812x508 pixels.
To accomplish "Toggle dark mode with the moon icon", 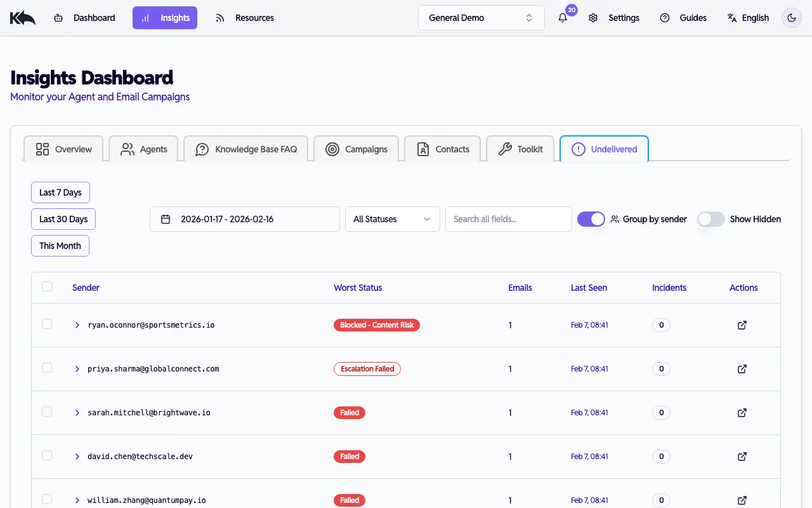I will click(x=791, y=18).
